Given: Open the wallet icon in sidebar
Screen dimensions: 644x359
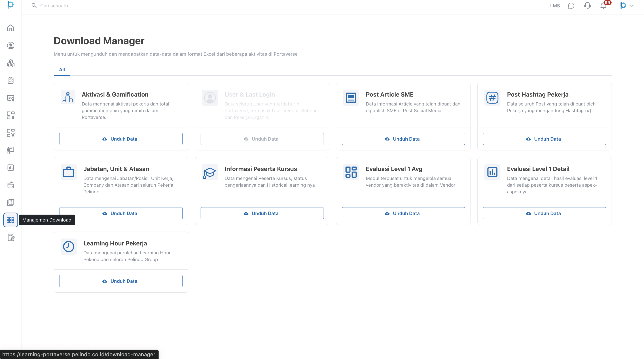Looking at the screenshot, I should click(11, 185).
